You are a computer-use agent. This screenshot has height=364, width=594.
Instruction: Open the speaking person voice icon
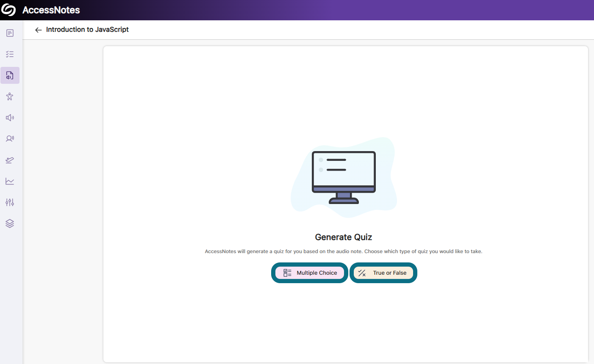(10, 139)
